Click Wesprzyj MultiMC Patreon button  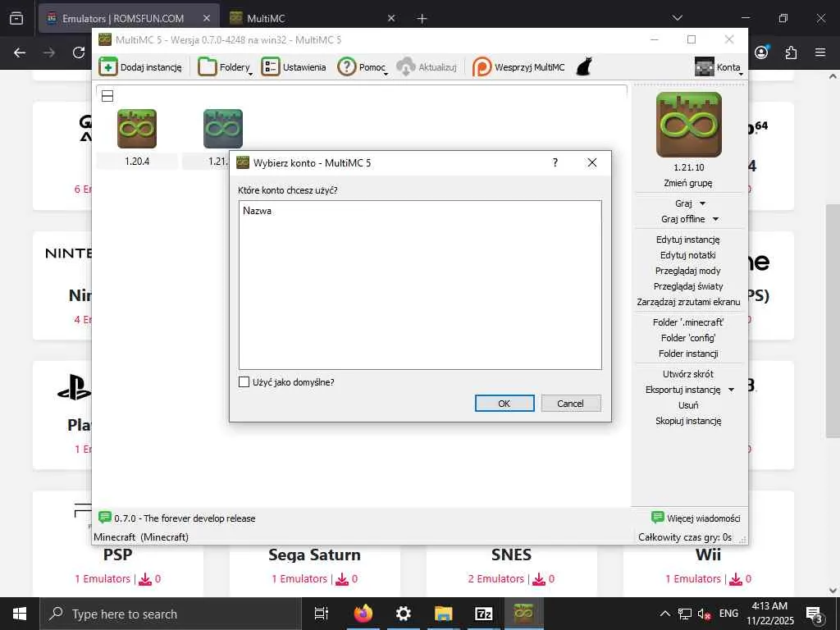(518, 67)
